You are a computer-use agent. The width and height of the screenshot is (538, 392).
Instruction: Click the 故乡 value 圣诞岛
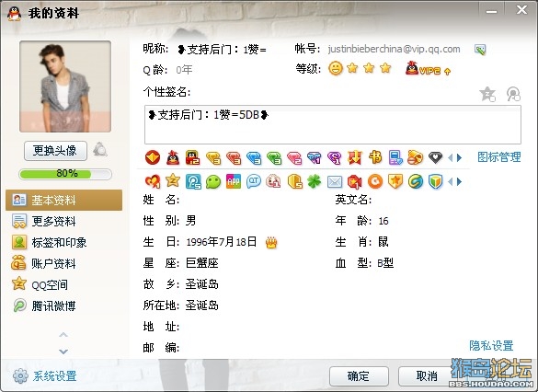(202, 284)
